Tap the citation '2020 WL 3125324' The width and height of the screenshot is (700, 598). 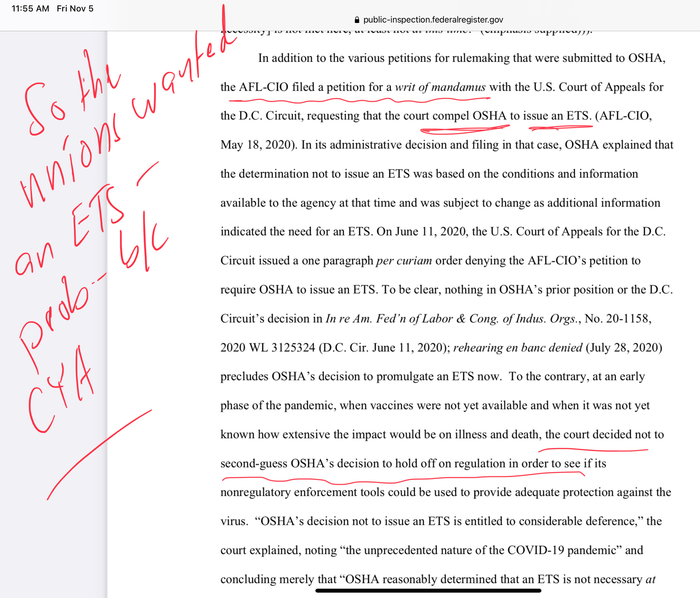click(268, 348)
